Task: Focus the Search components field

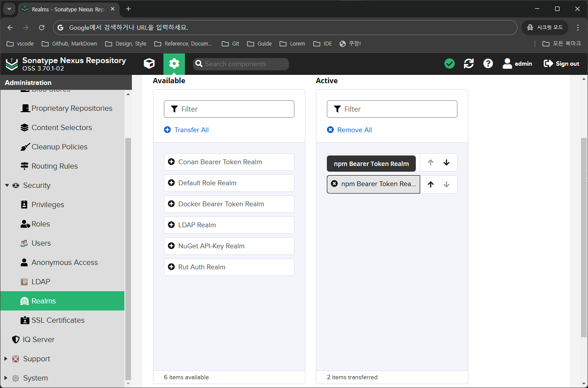Action: tap(241, 64)
